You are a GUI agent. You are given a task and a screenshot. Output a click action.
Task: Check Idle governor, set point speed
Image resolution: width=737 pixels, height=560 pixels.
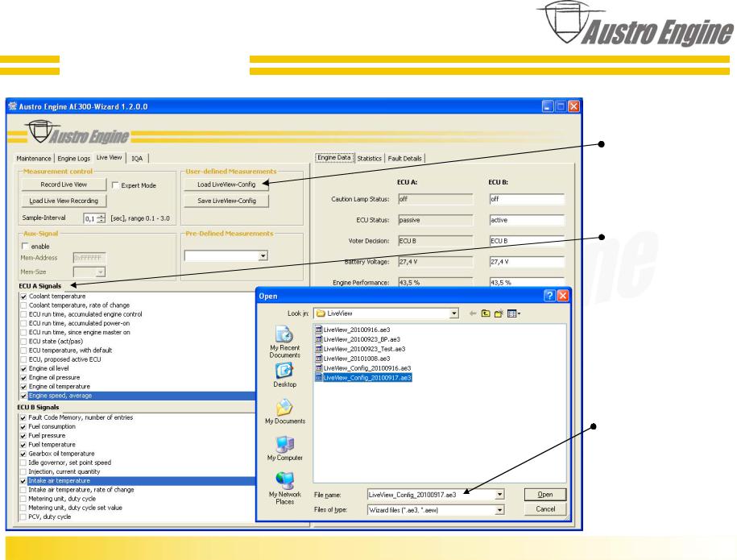[23, 463]
